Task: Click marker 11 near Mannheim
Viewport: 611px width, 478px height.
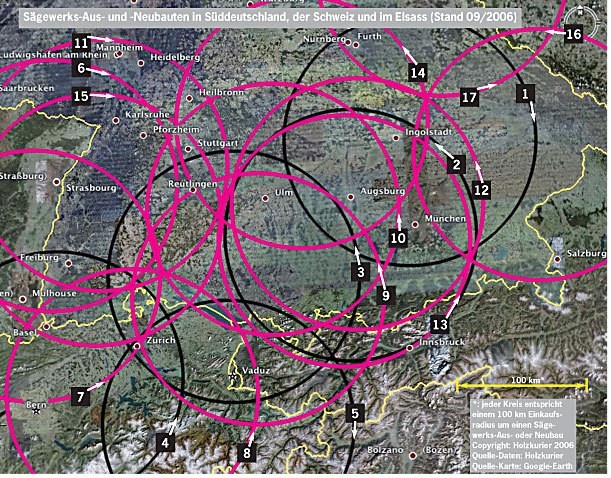Action: [x=81, y=42]
